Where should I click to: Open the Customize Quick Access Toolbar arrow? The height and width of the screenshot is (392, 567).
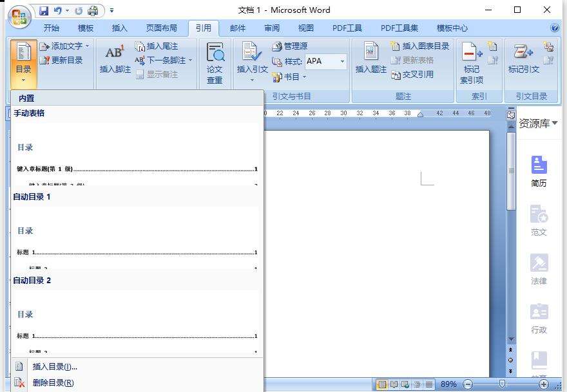point(111,11)
